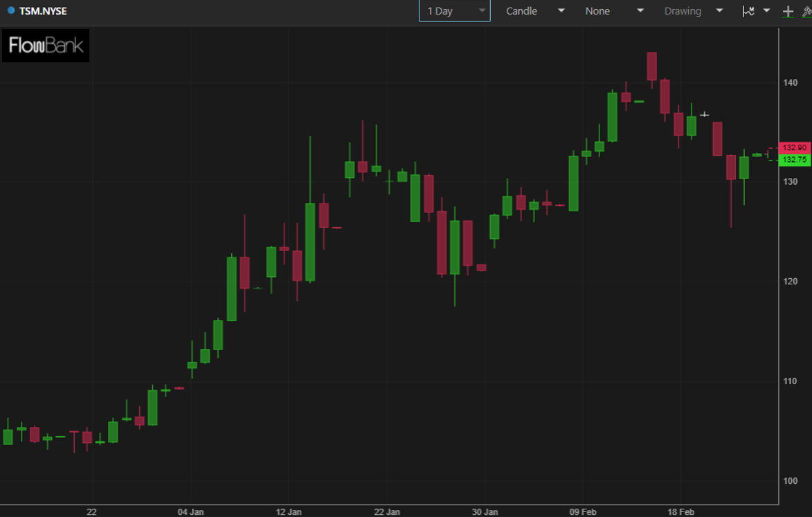
Task: Click the 09 Feb date axis label
Action: 583,512
